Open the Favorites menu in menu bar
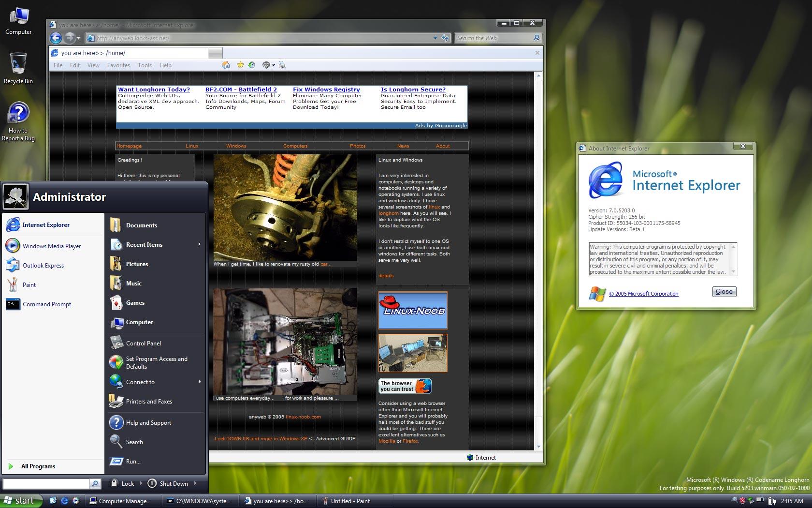Viewport: 812px width, 508px height. tap(118, 65)
